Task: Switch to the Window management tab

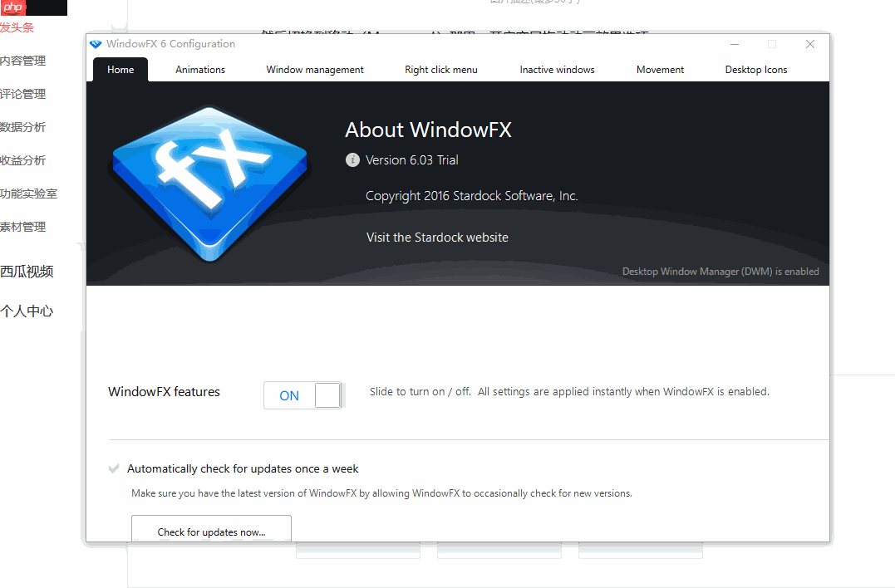Action: pos(314,70)
